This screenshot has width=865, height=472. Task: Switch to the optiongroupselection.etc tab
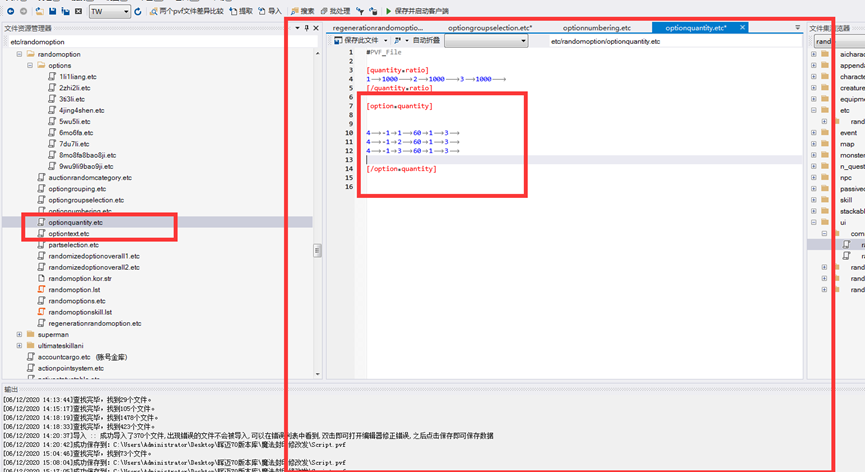point(489,28)
